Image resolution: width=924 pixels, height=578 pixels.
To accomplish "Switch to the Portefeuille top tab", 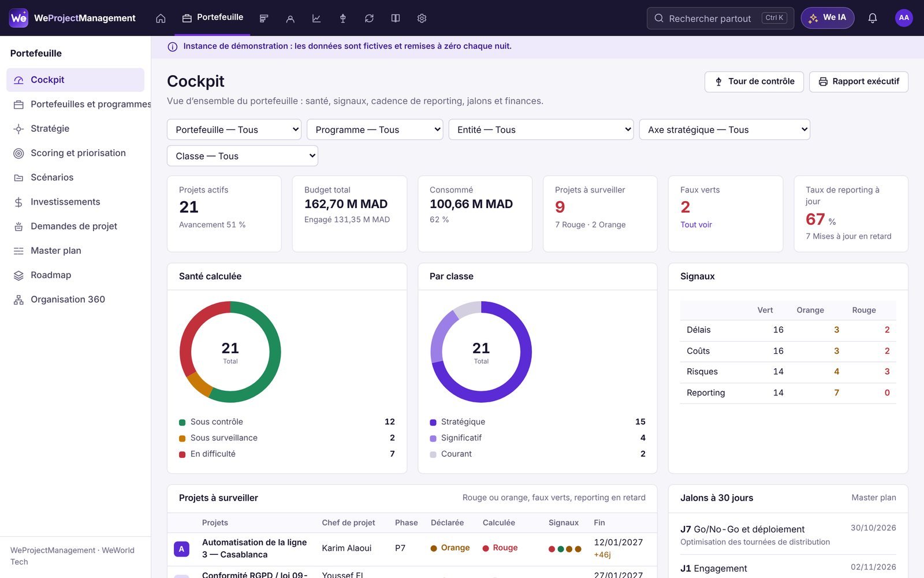I will click(213, 18).
